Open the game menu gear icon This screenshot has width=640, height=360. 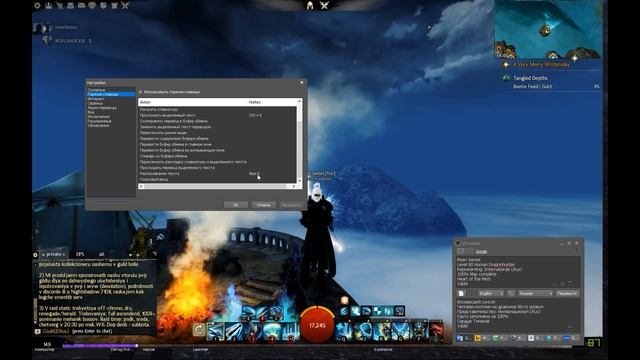tap(38, 5)
